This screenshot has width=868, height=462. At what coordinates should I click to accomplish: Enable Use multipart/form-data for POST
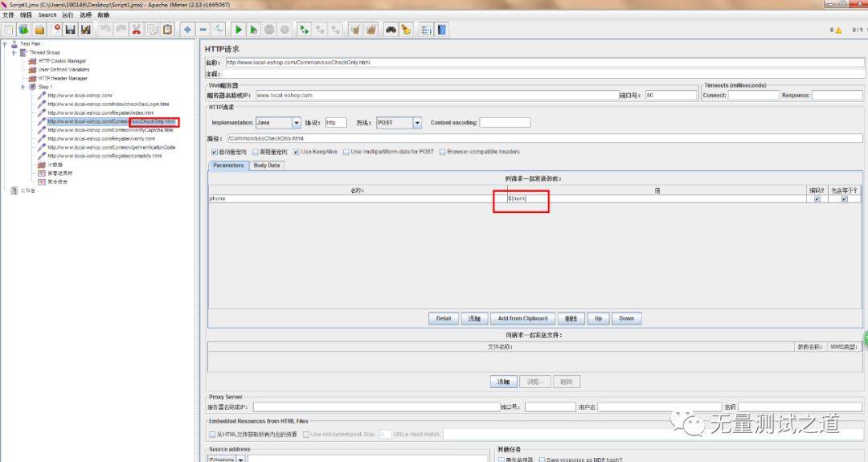pos(346,152)
